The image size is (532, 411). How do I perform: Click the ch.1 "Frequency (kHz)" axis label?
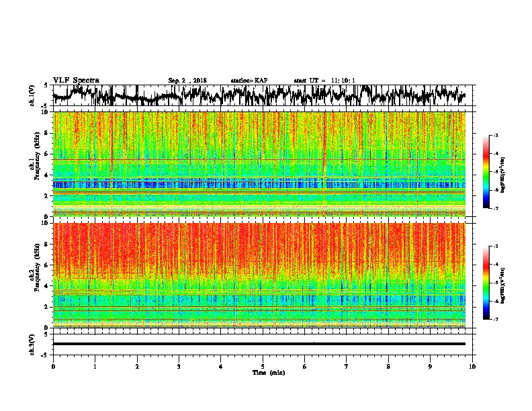point(37,156)
